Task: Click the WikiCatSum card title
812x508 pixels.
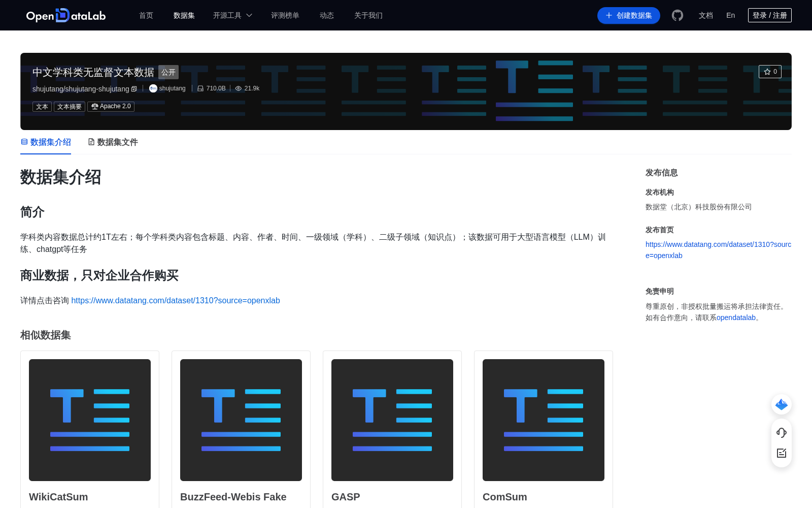Action: tap(58, 497)
